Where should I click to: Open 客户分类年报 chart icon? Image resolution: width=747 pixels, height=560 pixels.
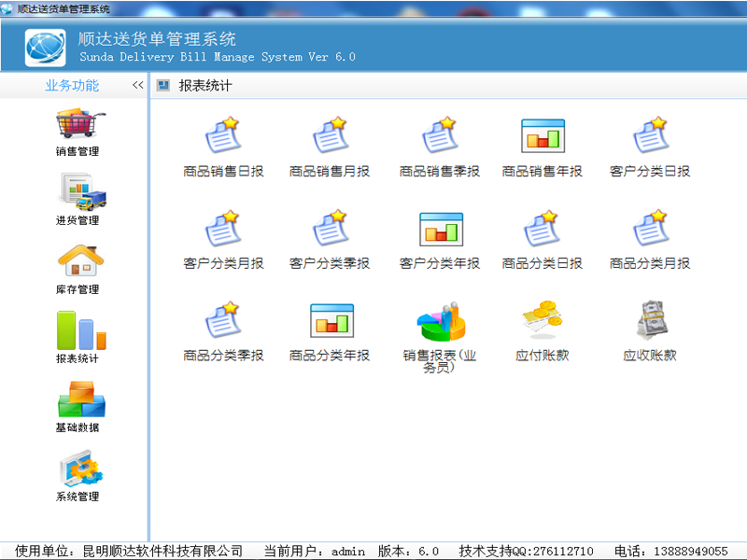(440, 230)
